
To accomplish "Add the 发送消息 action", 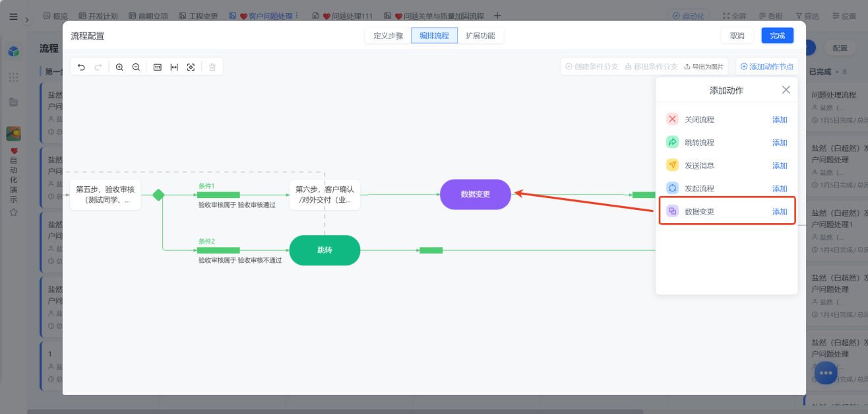I will tap(780, 166).
